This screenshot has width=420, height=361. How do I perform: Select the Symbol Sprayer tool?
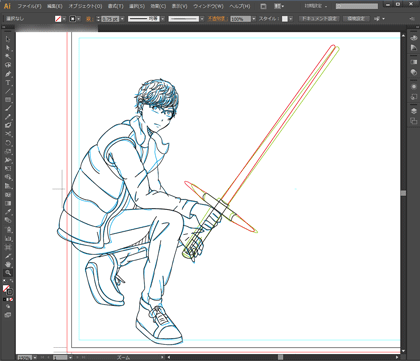(8, 229)
